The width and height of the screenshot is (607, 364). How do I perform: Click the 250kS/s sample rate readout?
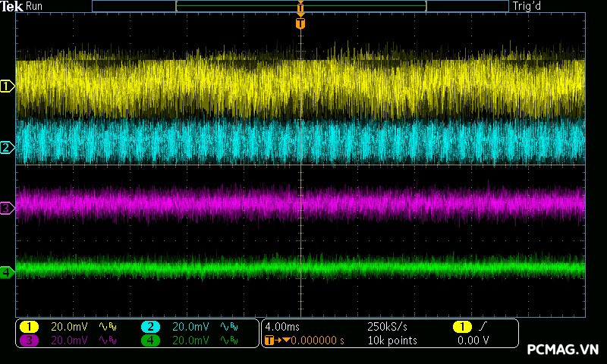point(387,327)
